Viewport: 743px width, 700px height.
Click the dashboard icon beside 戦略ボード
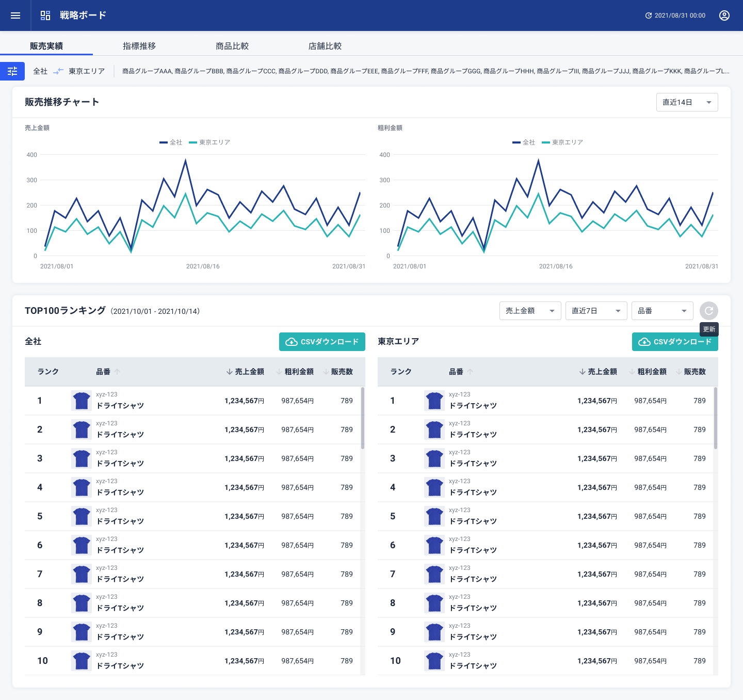coord(45,15)
